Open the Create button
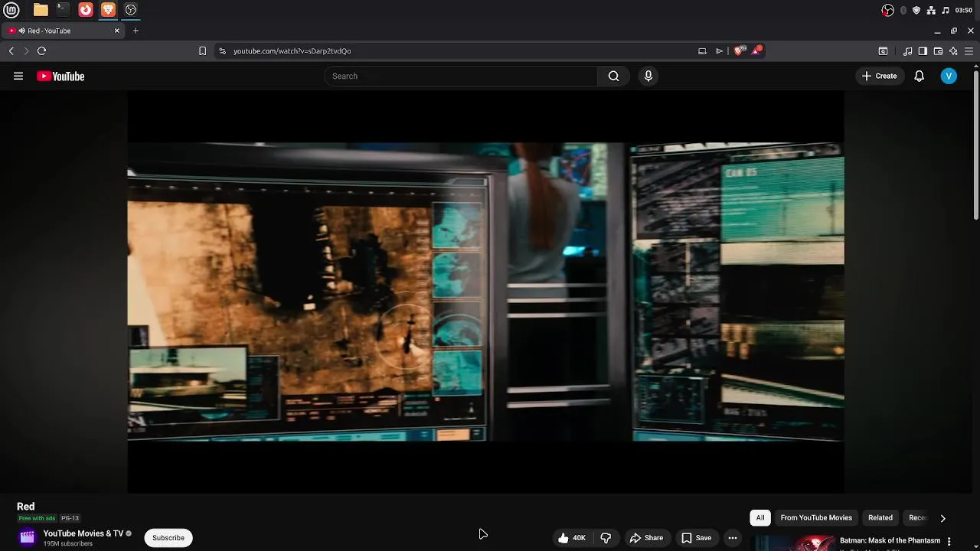The width and height of the screenshot is (980, 551). tap(879, 76)
